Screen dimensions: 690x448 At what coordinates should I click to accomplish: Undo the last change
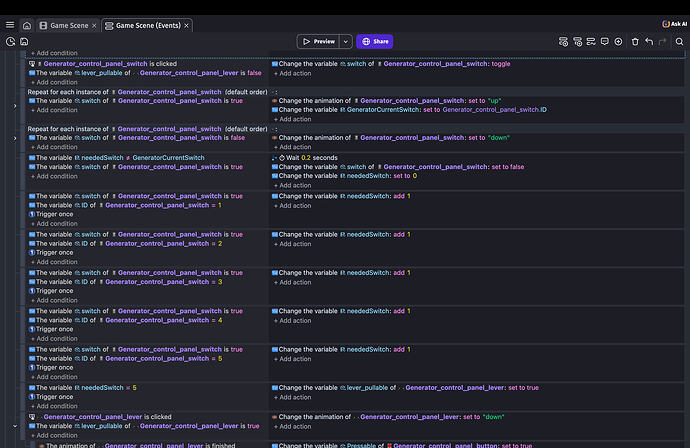(x=649, y=41)
